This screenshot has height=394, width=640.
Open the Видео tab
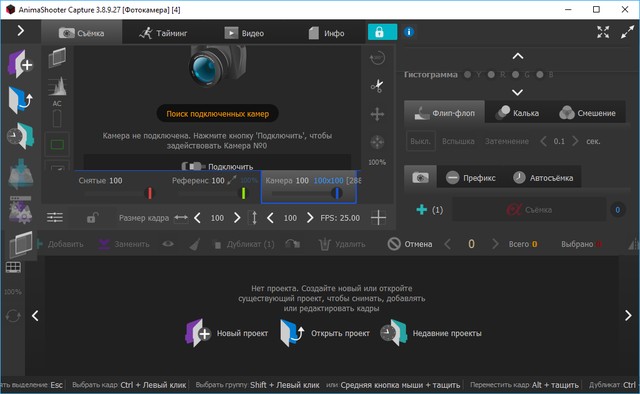(x=244, y=33)
